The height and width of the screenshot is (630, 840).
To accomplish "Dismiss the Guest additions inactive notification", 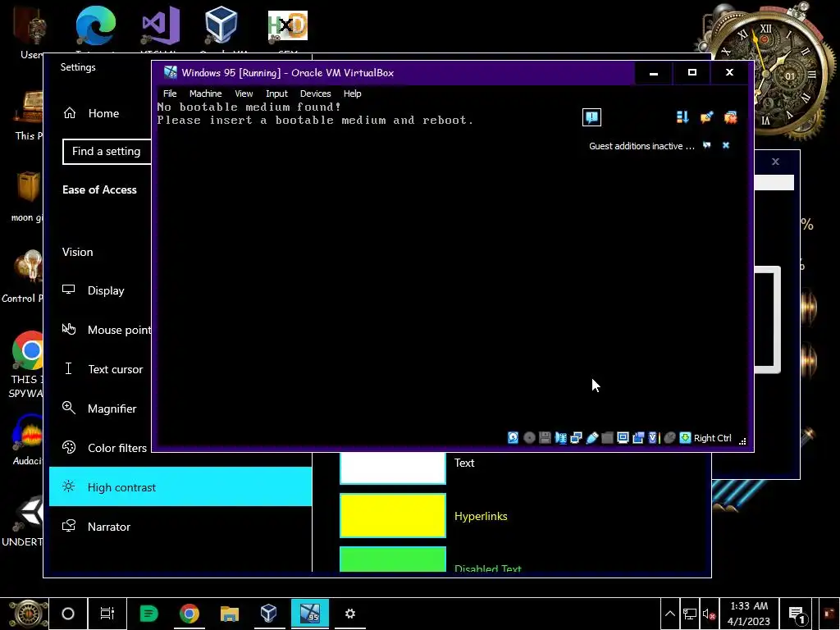I will click(x=726, y=145).
